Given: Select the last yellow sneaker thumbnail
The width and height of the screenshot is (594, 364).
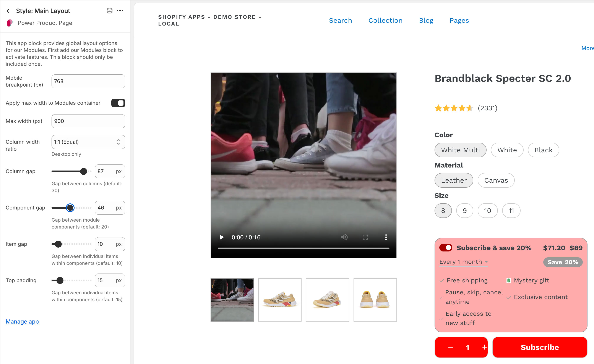Looking at the screenshot, I should [375, 300].
